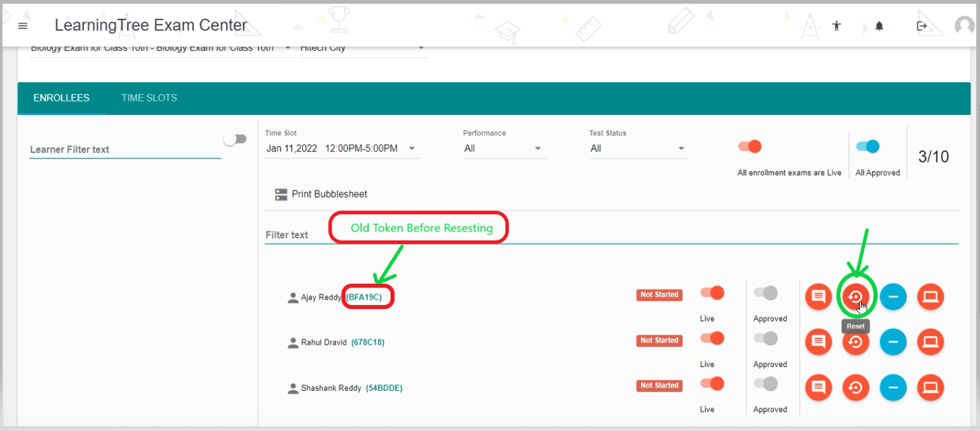Image resolution: width=980 pixels, height=431 pixels.
Task: Click the Learner Filter text field
Action: (125, 150)
